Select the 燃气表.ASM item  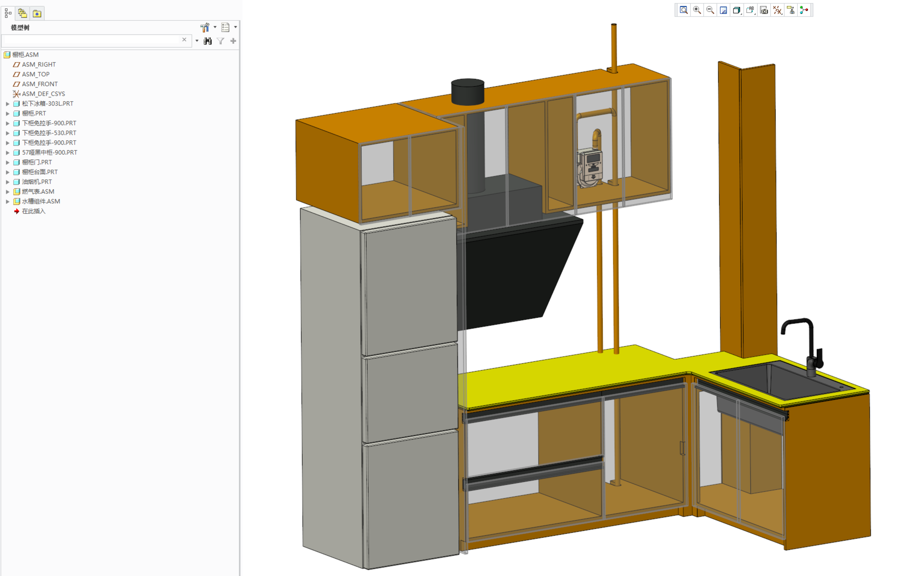point(38,192)
